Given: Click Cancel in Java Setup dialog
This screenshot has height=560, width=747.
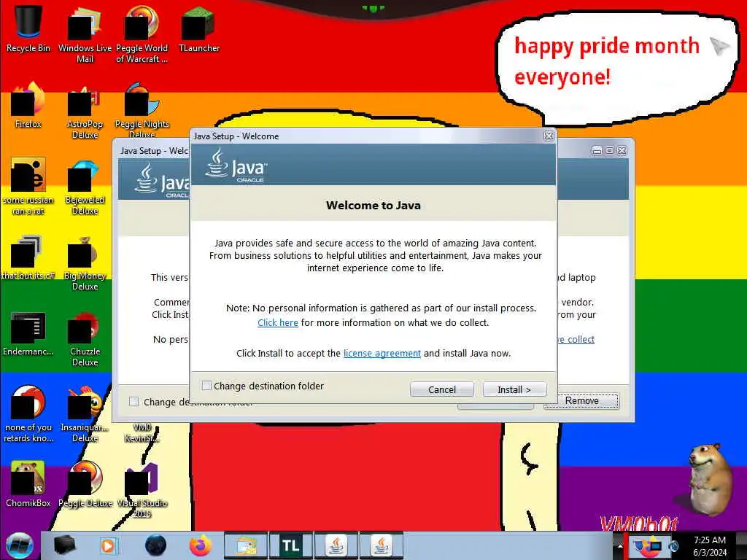Looking at the screenshot, I should pos(441,389).
